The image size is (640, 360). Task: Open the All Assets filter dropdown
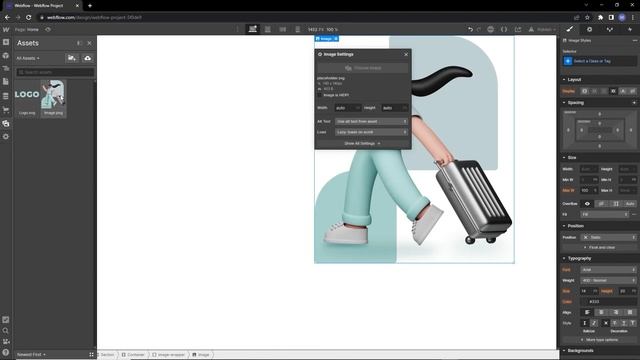28,58
